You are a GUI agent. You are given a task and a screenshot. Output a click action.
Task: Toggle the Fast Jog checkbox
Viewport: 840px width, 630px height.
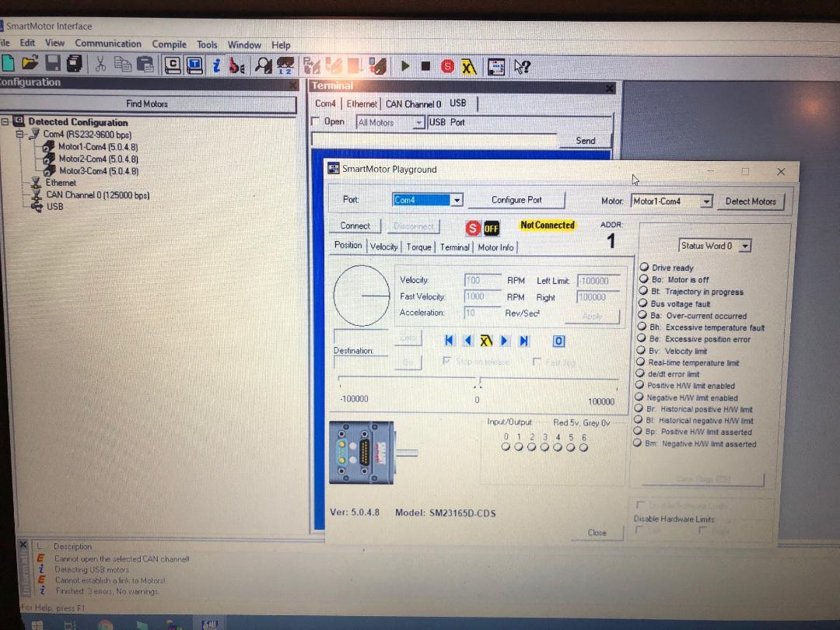537,362
